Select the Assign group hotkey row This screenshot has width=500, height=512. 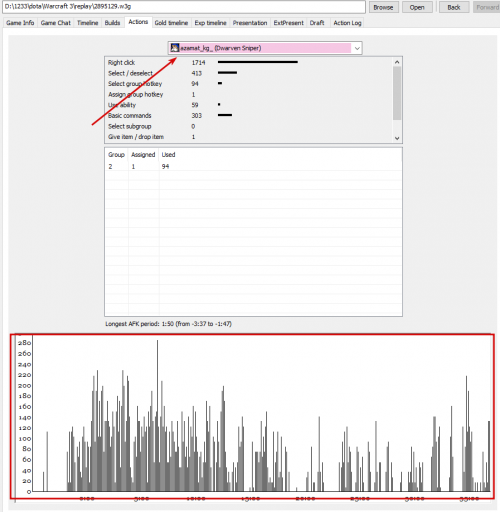(x=249, y=94)
